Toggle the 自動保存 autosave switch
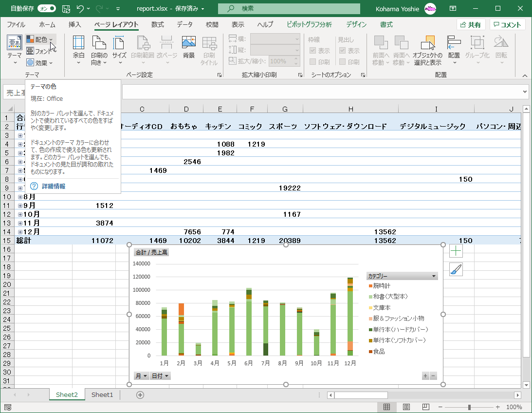This screenshot has width=532, height=413. coord(46,8)
